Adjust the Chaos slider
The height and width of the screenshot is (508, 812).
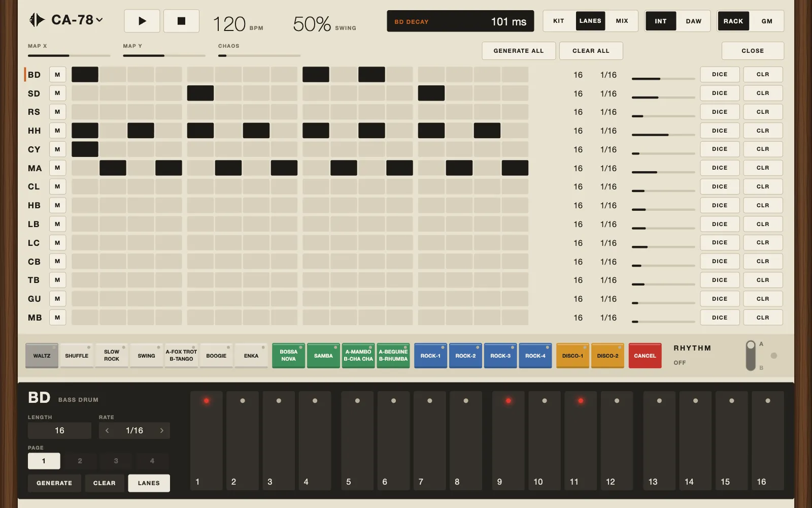click(259, 55)
